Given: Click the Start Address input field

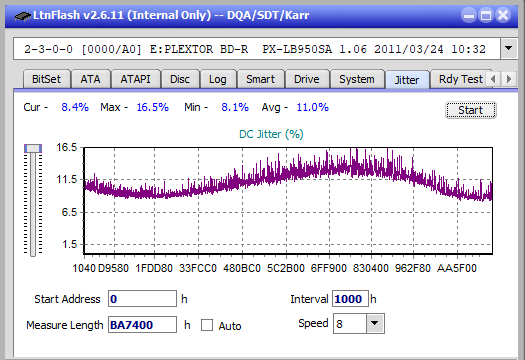Looking at the screenshot, I should 142,299.
